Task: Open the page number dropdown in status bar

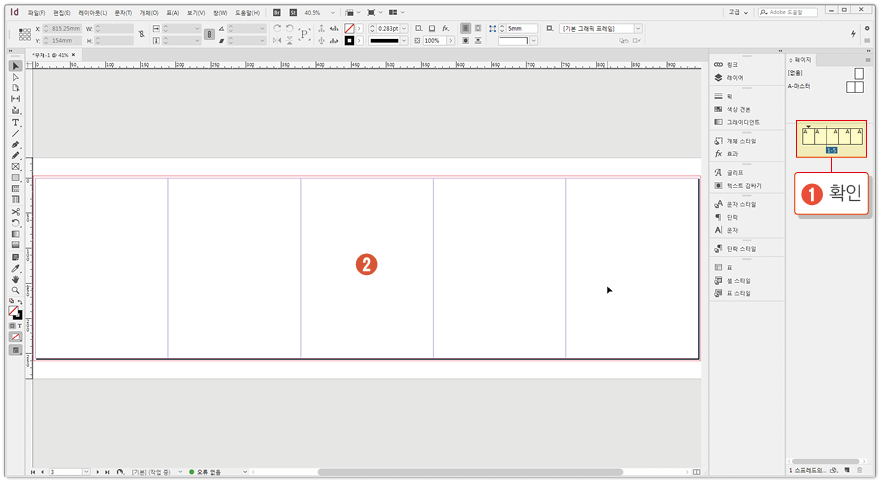Action: point(86,472)
